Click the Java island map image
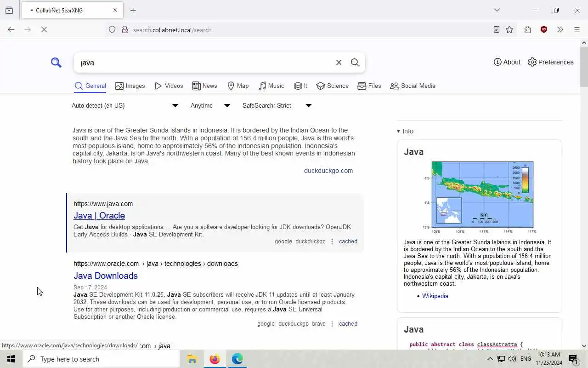 pos(479,197)
